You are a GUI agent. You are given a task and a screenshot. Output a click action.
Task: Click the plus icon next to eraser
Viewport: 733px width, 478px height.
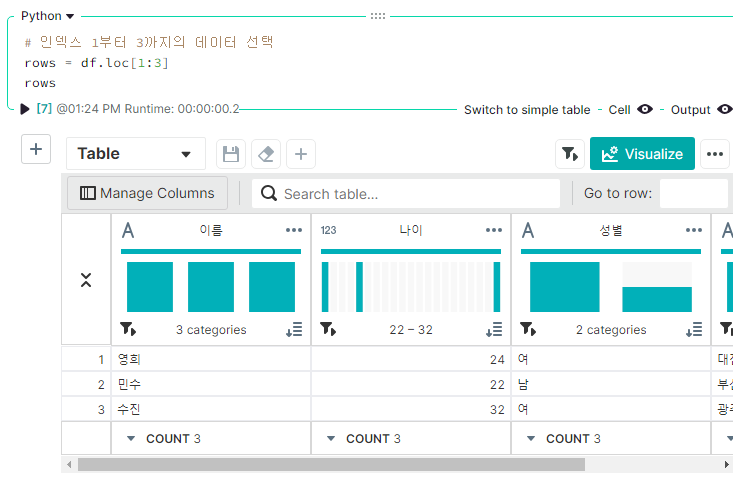(x=301, y=154)
